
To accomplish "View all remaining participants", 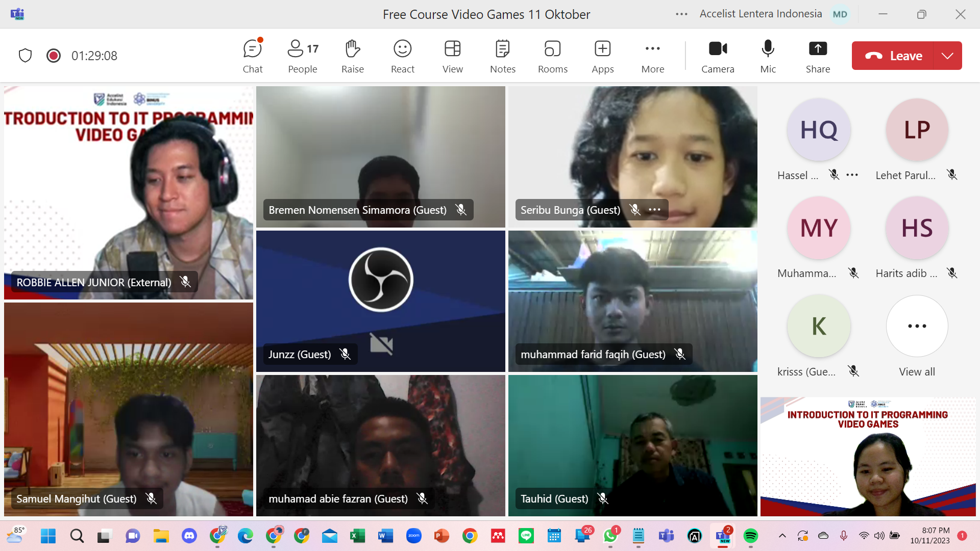I will click(917, 327).
